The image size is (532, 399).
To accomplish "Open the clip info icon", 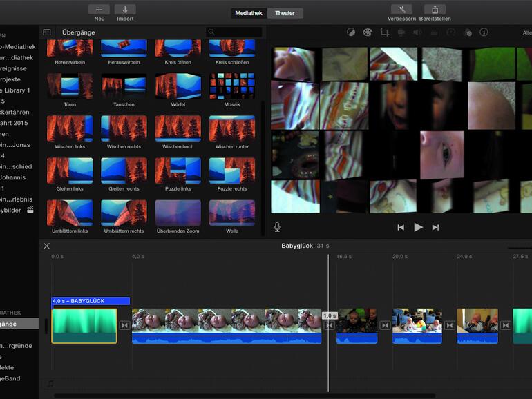I will (484, 32).
